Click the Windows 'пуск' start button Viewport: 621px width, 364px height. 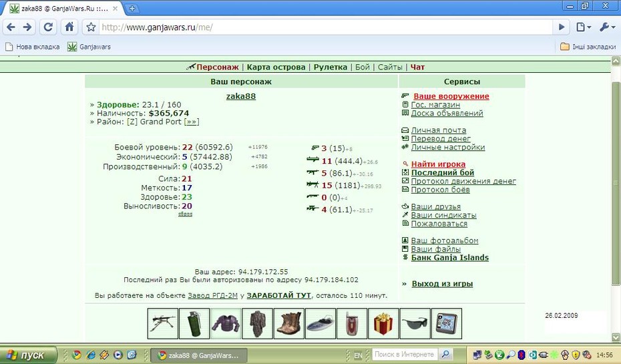(28, 355)
